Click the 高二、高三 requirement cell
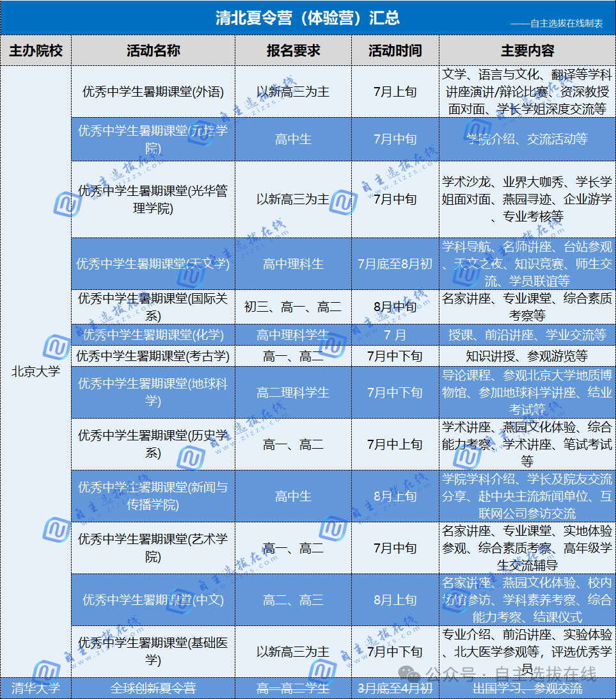 293,600
